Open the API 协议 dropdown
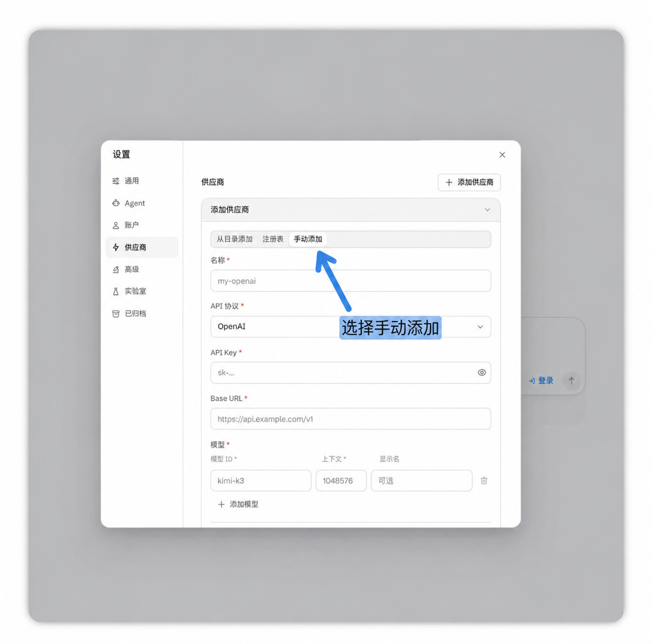Viewport: 652px width, 644px height. tap(351, 327)
